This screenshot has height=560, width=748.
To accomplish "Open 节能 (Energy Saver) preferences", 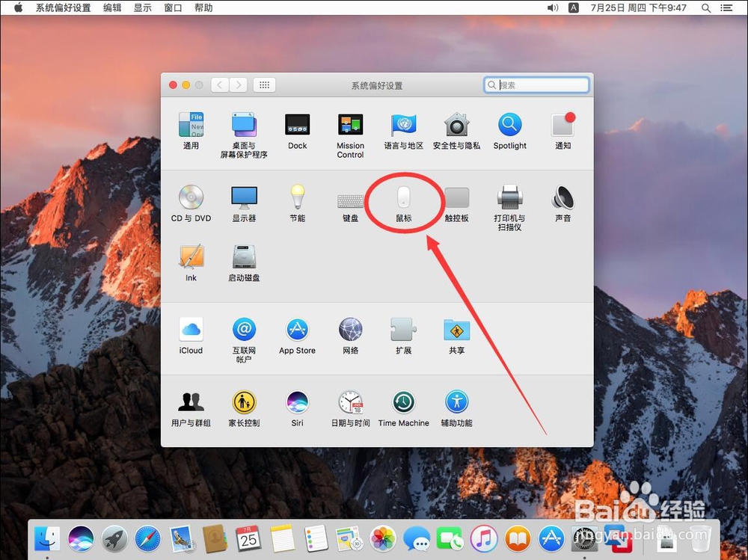I will pyautogui.click(x=297, y=203).
